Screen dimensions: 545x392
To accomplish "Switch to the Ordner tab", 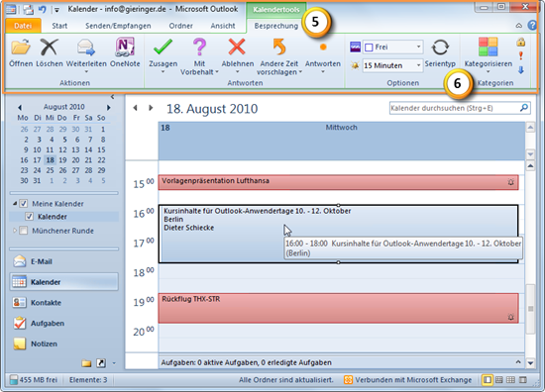I will pos(180,26).
